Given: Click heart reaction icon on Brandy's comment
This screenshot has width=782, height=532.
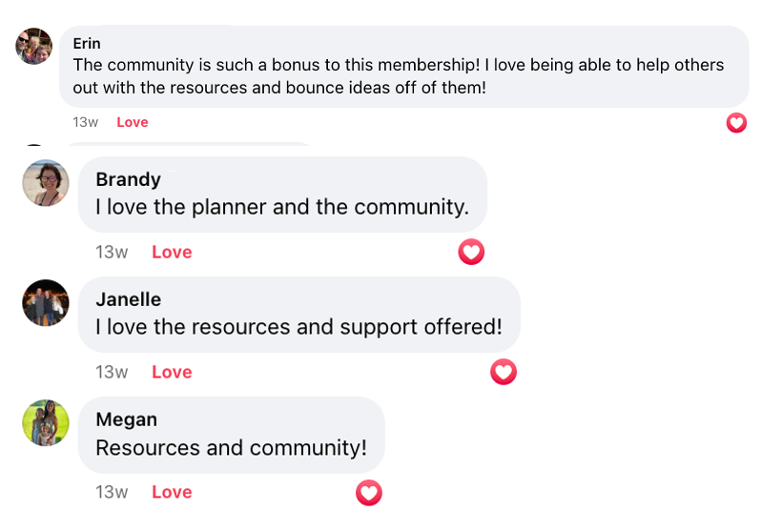Looking at the screenshot, I should pos(471,252).
